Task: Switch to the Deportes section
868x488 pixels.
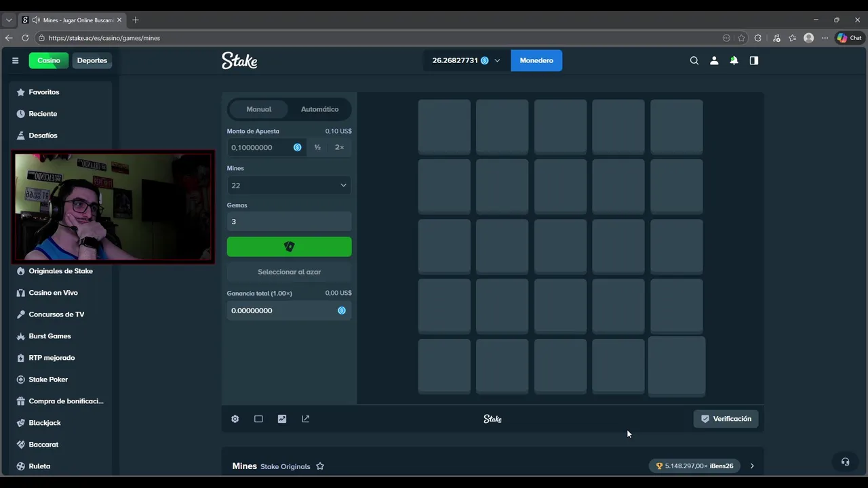Action: point(92,60)
